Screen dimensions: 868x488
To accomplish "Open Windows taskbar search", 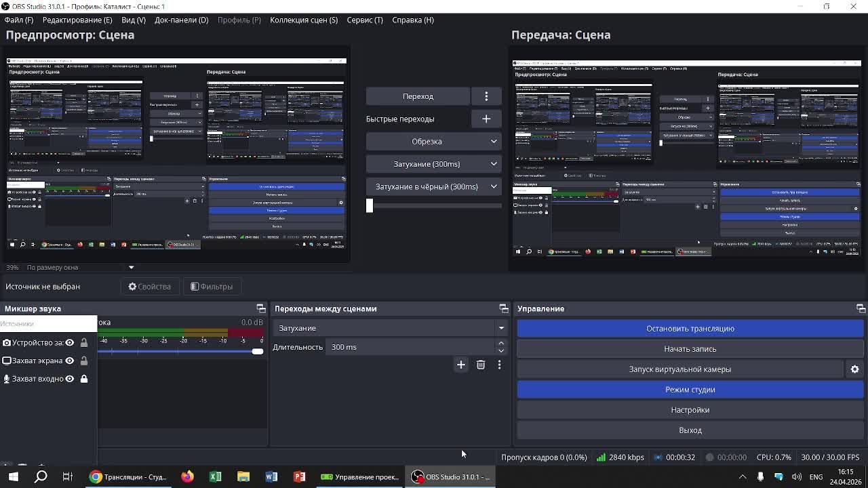I will coord(41,477).
